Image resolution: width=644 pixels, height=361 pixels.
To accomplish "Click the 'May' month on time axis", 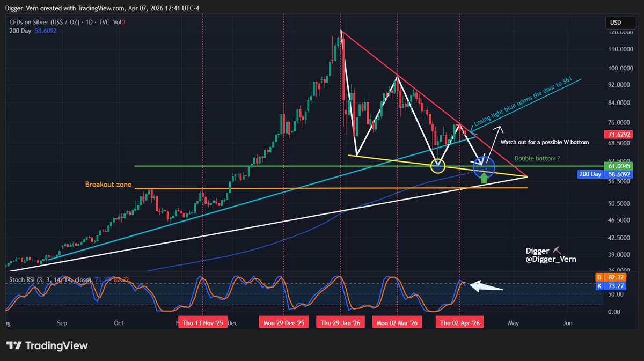I will (514, 323).
